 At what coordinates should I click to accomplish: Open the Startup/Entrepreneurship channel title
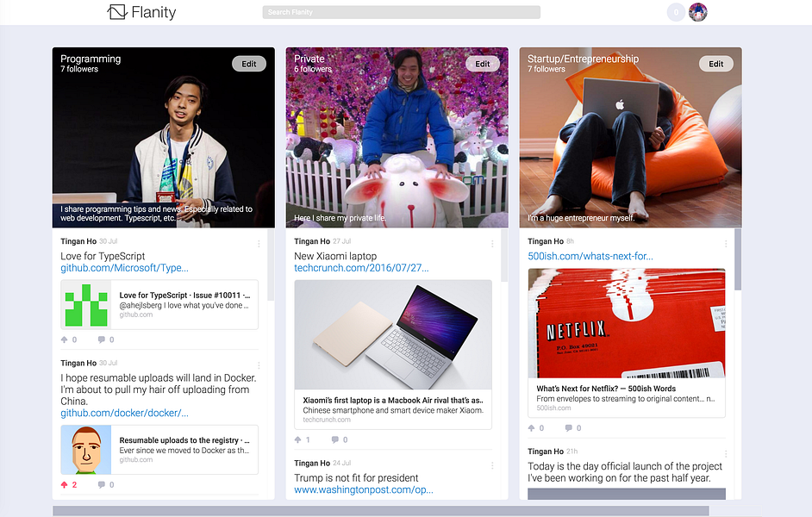point(583,59)
